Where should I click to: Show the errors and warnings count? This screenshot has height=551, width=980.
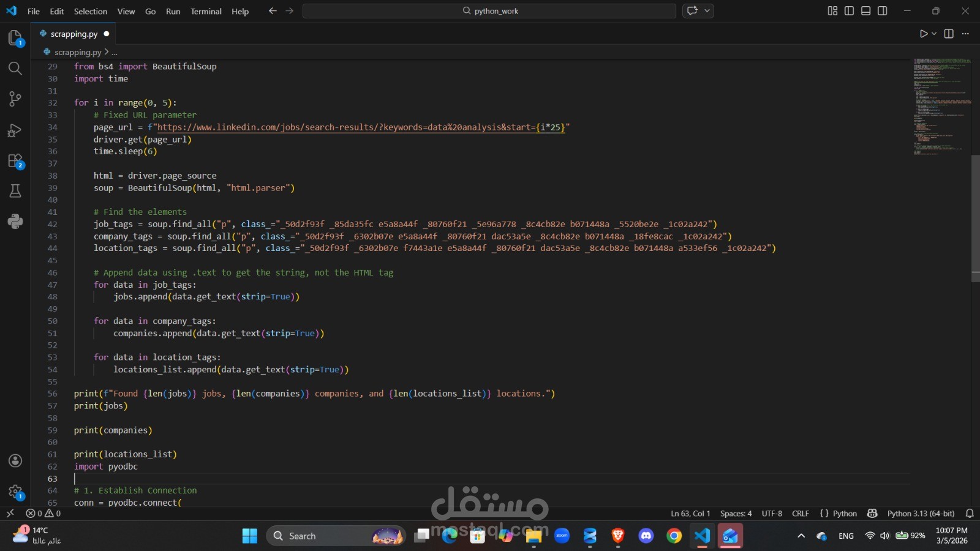(x=43, y=514)
